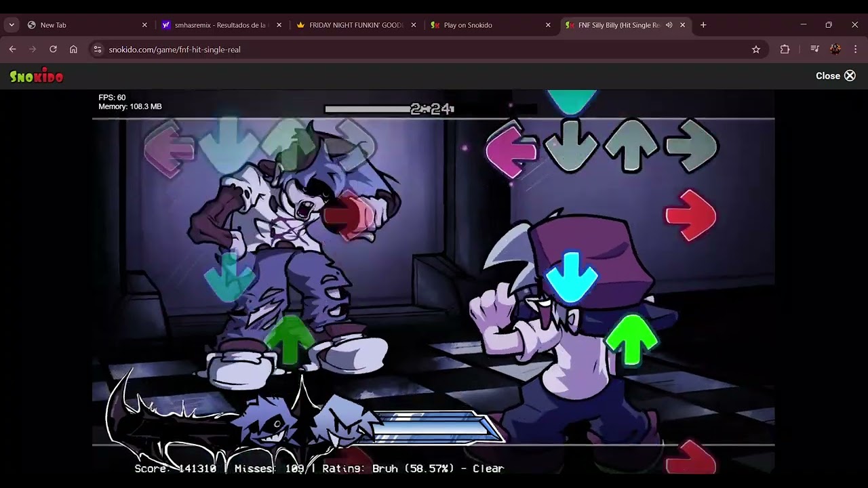Viewport: 868px width, 488px height.
Task: Click the player's green up arrow note
Action: pyautogui.click(x=631, y=340)
